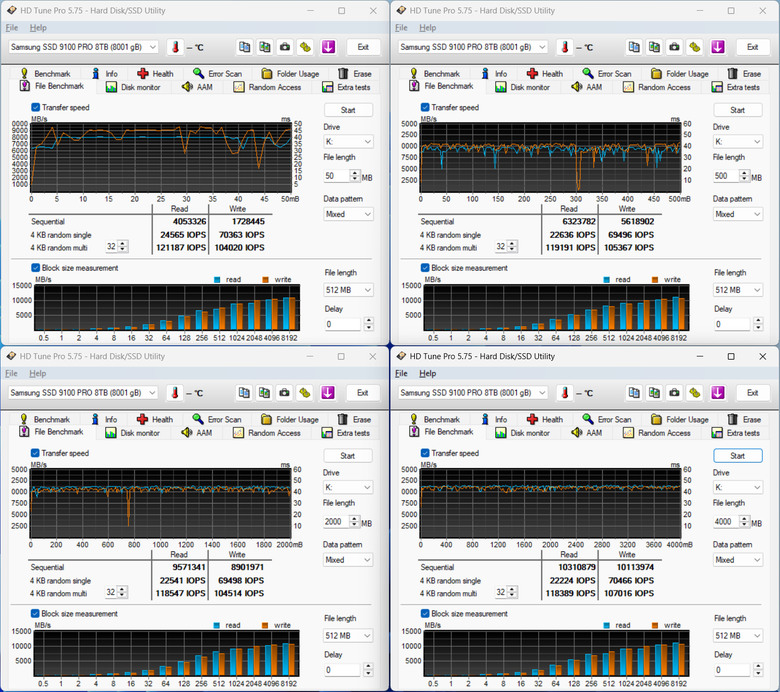Click copy-screenshot icon in top-right window toolbar
Image resolution: width=780 pixels, height=692 pixels.
click(654, 47)
